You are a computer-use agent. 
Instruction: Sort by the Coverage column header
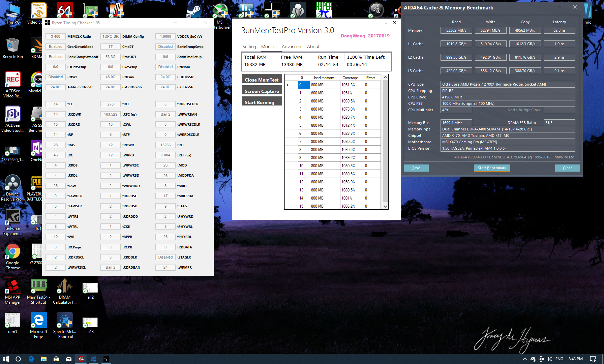click(x=352, y=78)
